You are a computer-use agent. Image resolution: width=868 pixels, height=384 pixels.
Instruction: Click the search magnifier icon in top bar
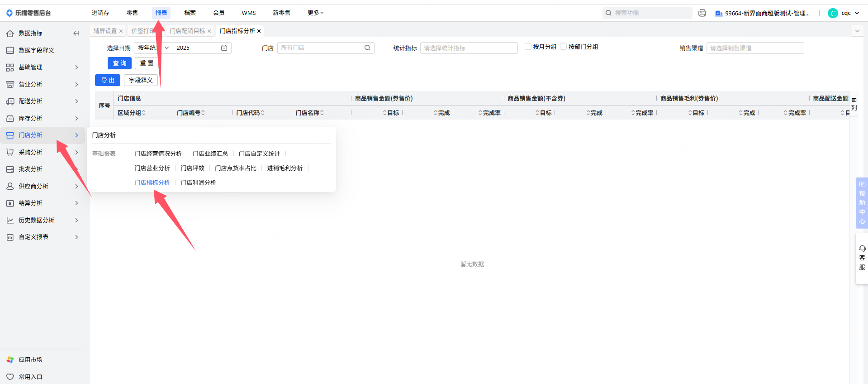click(608, 13)
